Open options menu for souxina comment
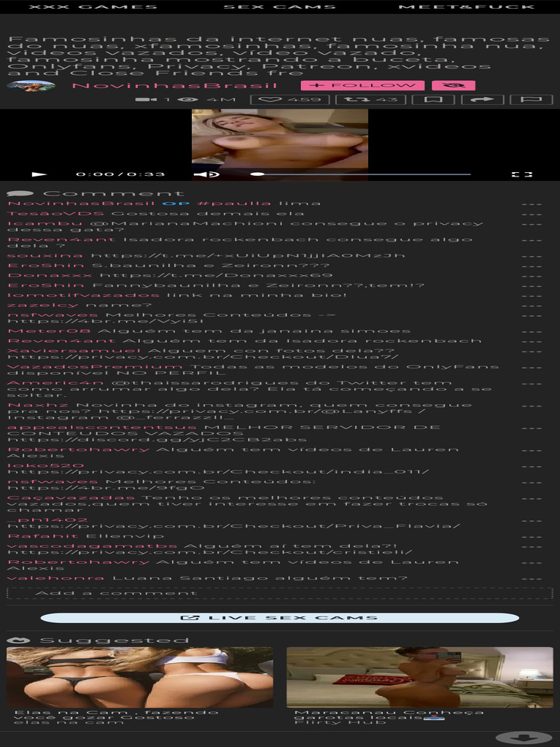This screenshot has height=747, width=560. 532,256
